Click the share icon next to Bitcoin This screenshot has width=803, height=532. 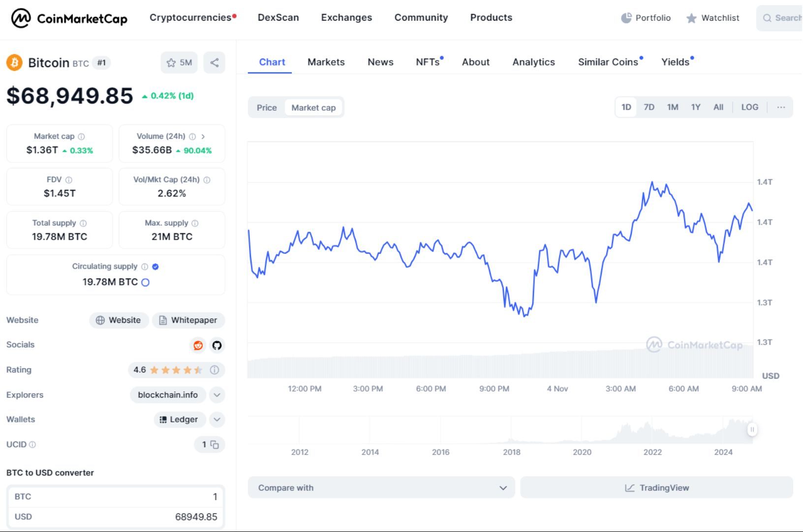point(214,63)
